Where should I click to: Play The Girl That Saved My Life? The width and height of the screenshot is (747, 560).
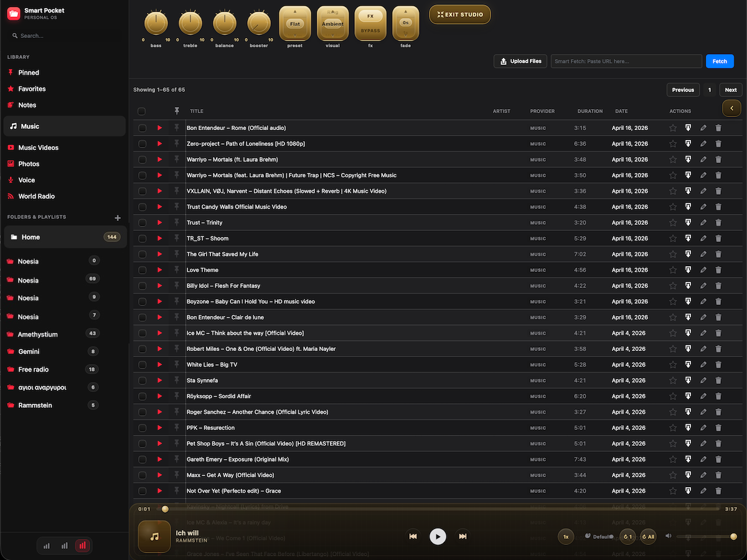[160, 254]
